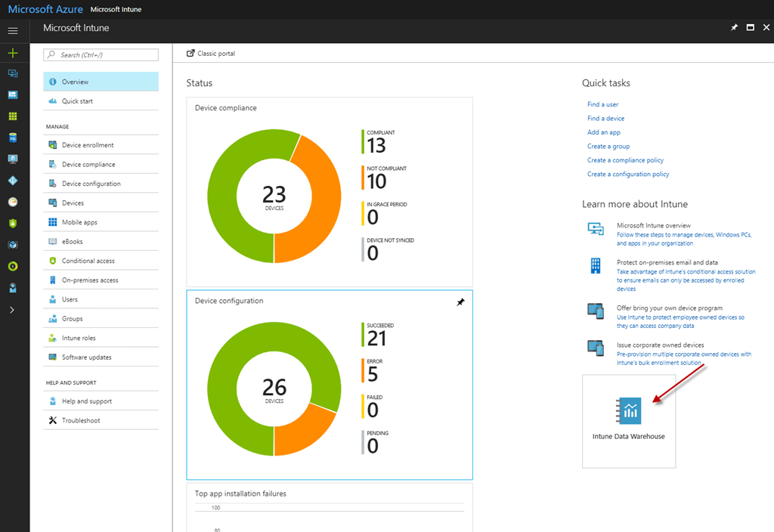This screenshot has width=774, height=532.
Task: Open Device enrollment
Action: coord(101,144)
